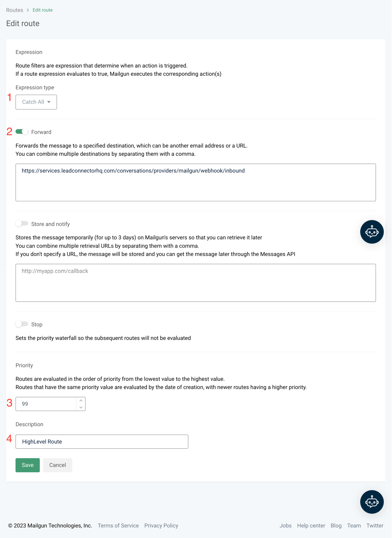Open Mailgun's Twitter page
The width and height of the screenshot is (392, 538).
tap(374, 525)
